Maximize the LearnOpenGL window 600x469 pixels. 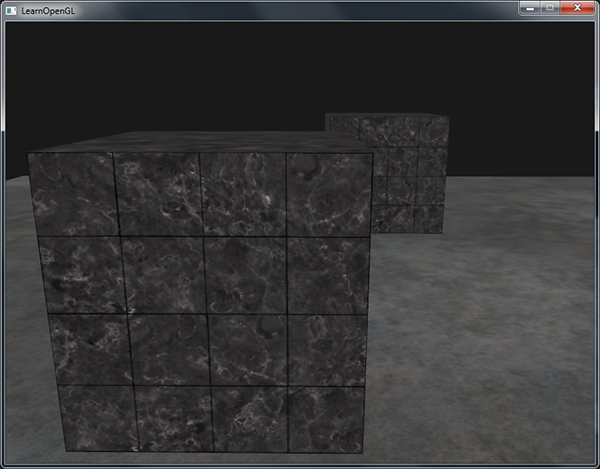click(x=550, y=7)
